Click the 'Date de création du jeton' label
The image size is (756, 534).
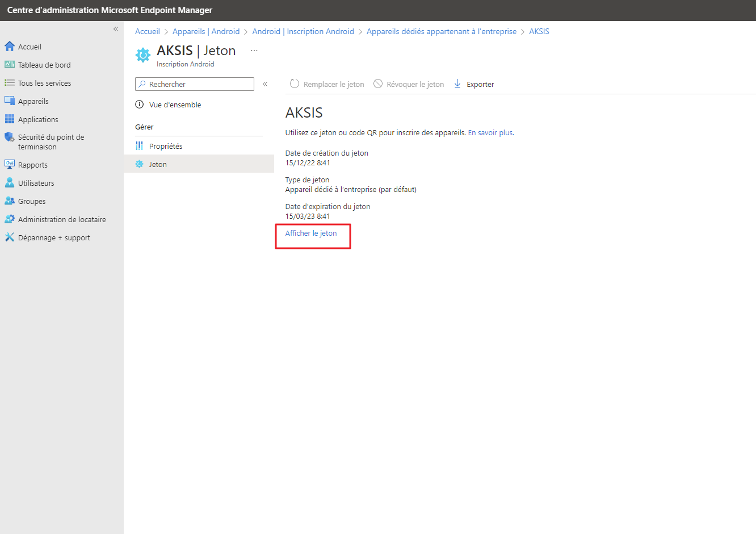pyautogui.click(x=327, y=153)
